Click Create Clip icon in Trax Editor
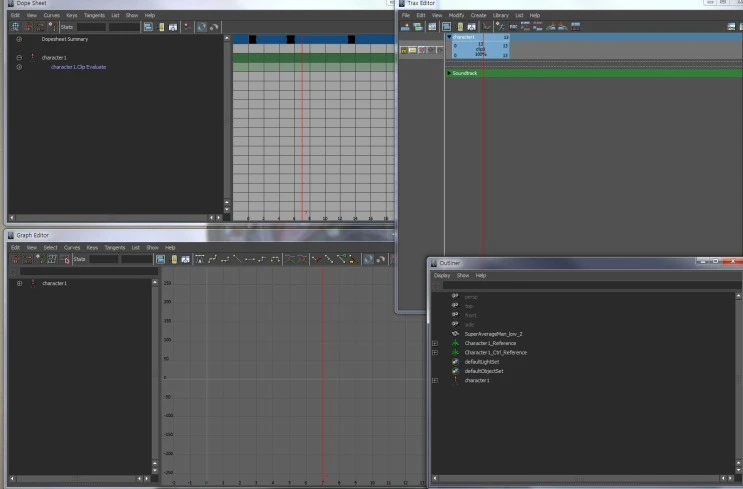The height and width of the screenshot is (489, 743). coord(405,27)
